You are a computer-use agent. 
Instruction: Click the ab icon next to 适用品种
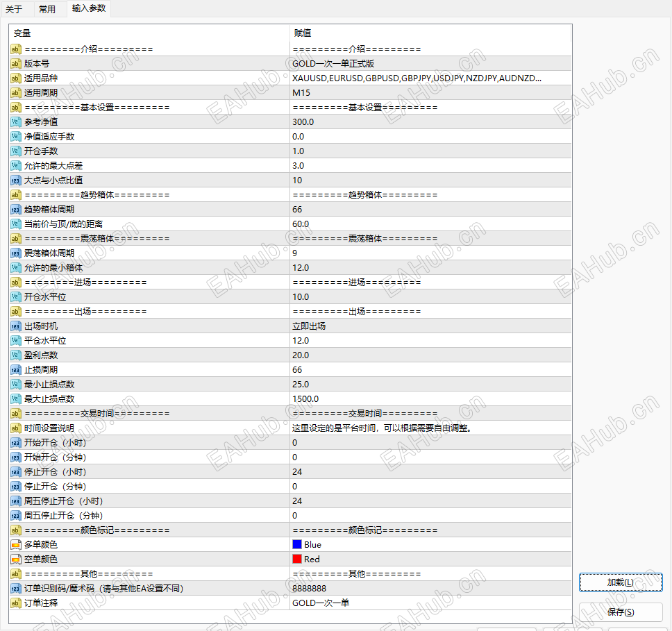pos(15,78)
